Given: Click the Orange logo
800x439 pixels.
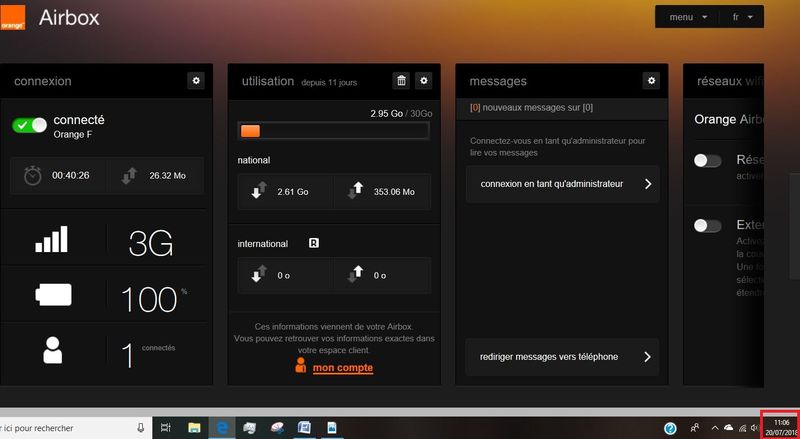Looking at the screenshot, I should [x=13, y=18].
